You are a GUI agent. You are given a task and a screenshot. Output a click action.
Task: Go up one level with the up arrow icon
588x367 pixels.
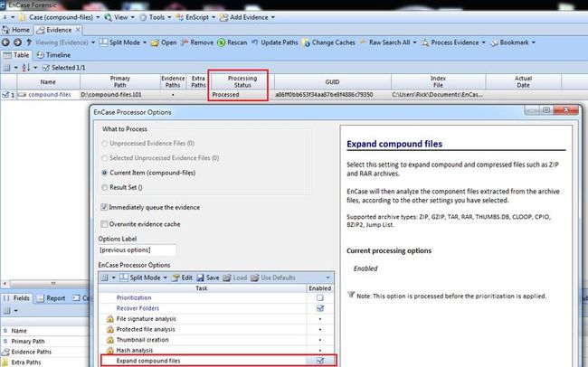pos(29,42)
